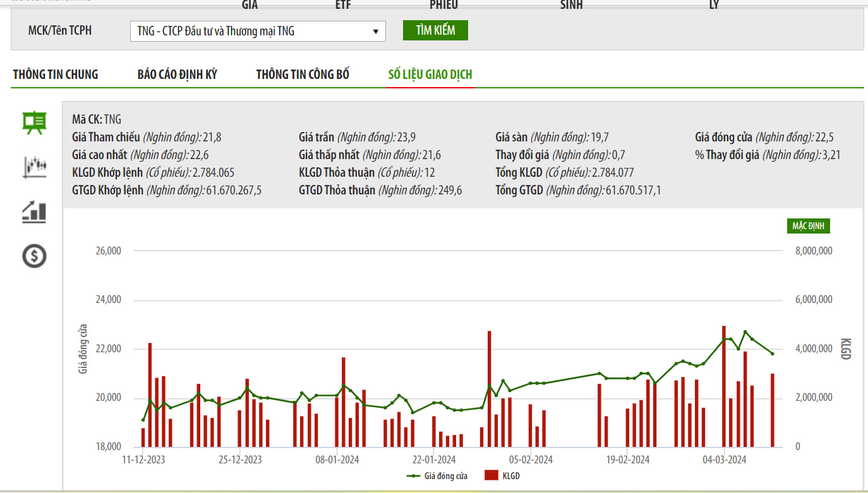868x493 pixels.
Task: Click the last closing-price point on the line
Action: pos(772,353)
